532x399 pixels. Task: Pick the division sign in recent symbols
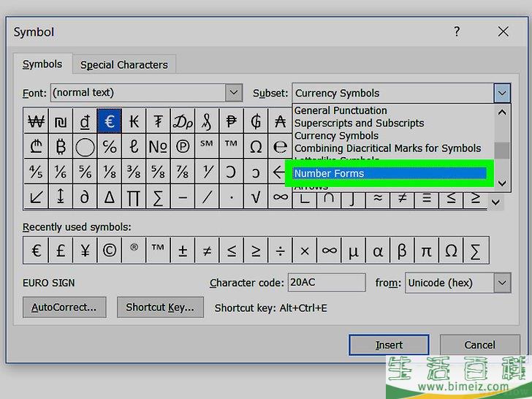(x=281, y=251)
